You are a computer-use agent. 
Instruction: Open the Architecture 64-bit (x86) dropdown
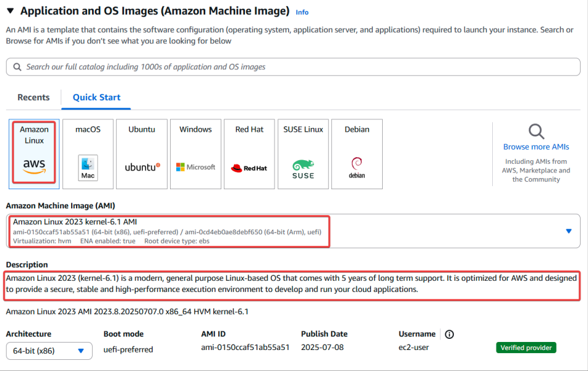pos(49,351)
